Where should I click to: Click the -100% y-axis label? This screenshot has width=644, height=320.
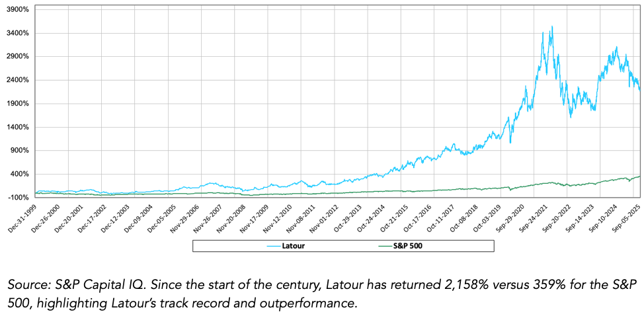click(19, 198)
